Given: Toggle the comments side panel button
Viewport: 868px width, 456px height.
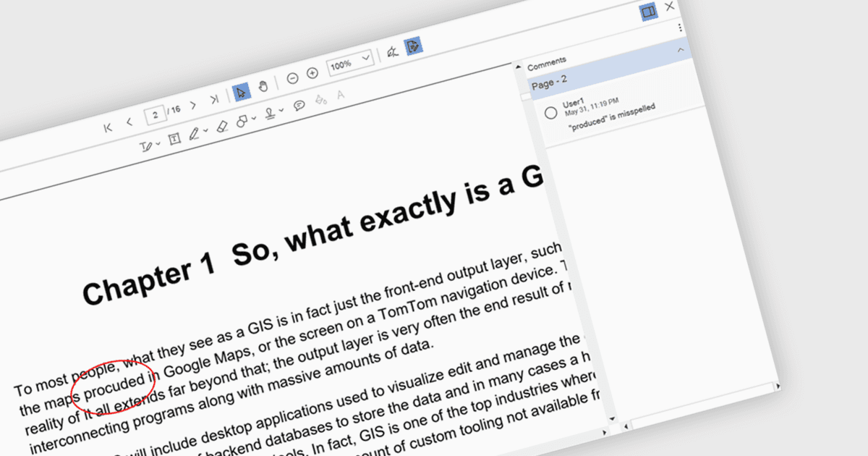Looking at the screenshot, I should click(x=648, y=11).
